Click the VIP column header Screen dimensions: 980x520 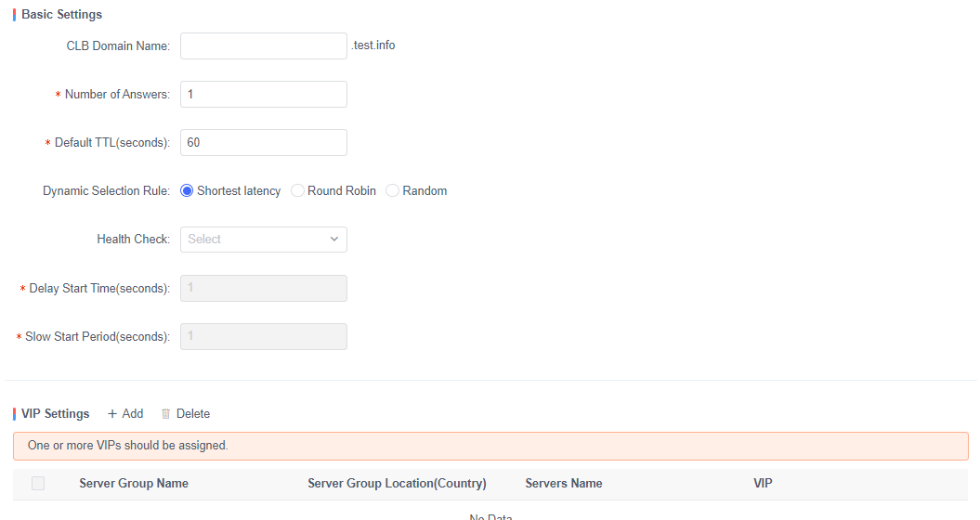coord(763,483)
